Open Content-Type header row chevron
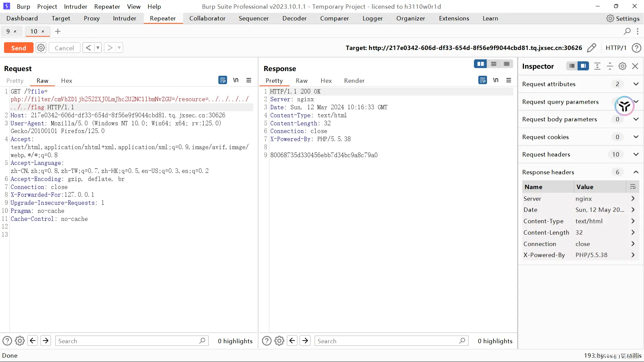The width and height of the screenshot is (644, 362). 633,221
